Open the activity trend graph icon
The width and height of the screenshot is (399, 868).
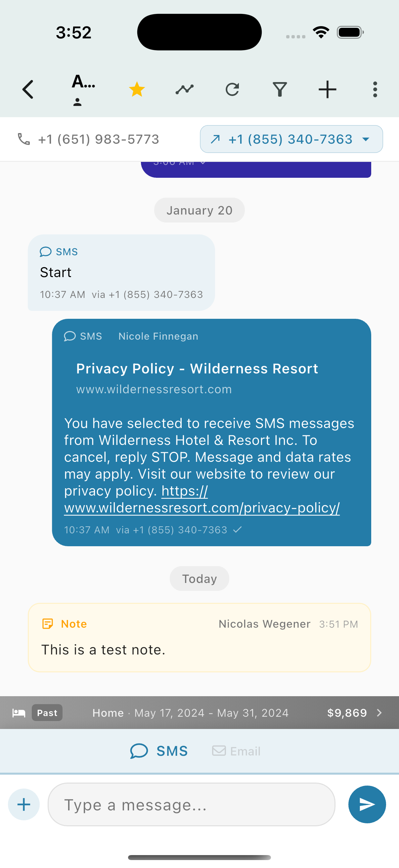pyautogui.click(x=185, y=90)
